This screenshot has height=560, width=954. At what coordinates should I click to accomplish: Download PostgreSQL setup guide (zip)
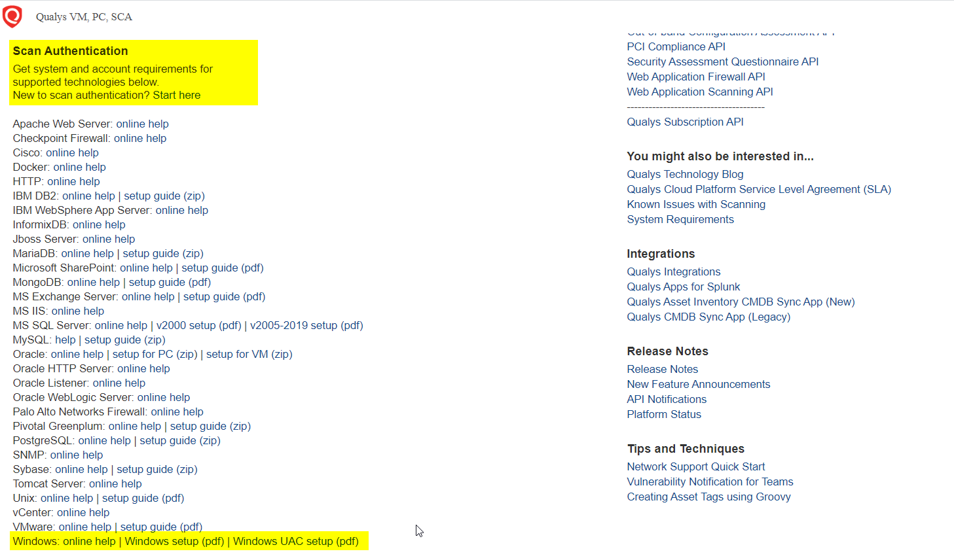tap(179, 440)
